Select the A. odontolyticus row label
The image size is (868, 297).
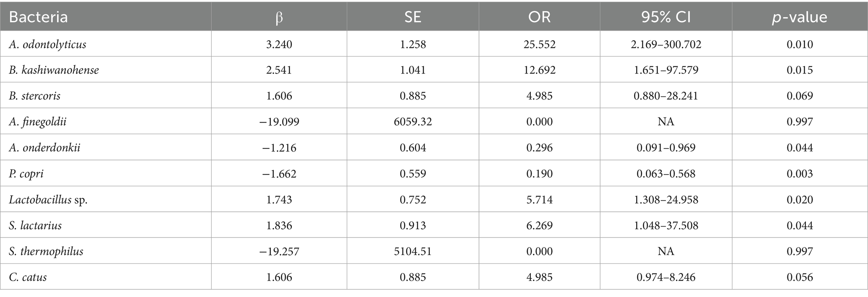47,44
